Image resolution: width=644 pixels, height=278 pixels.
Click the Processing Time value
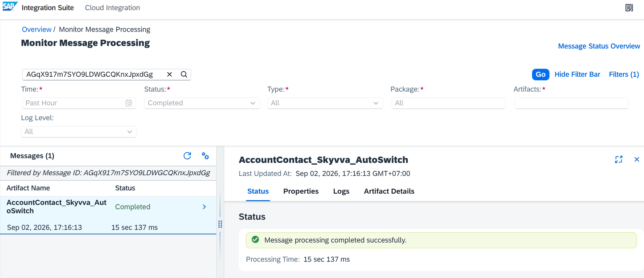(x=327, y=259)
